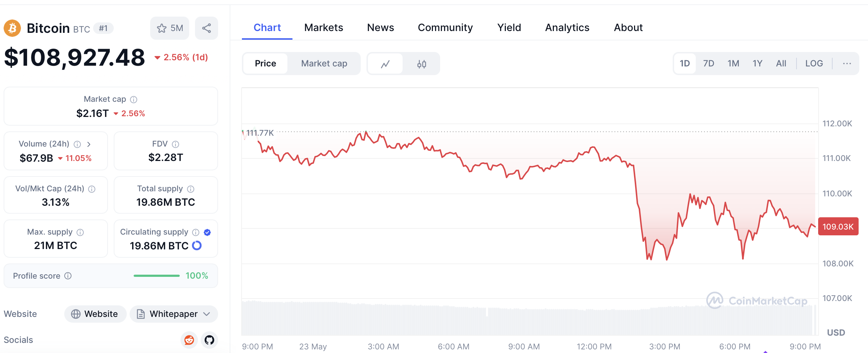Switch chart to Market cap

pyautogui.click(x=324, y=64)
